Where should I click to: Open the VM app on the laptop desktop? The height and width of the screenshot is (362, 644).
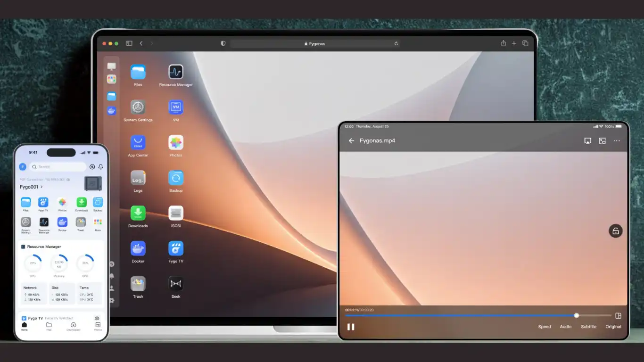(x=176, y=107)
